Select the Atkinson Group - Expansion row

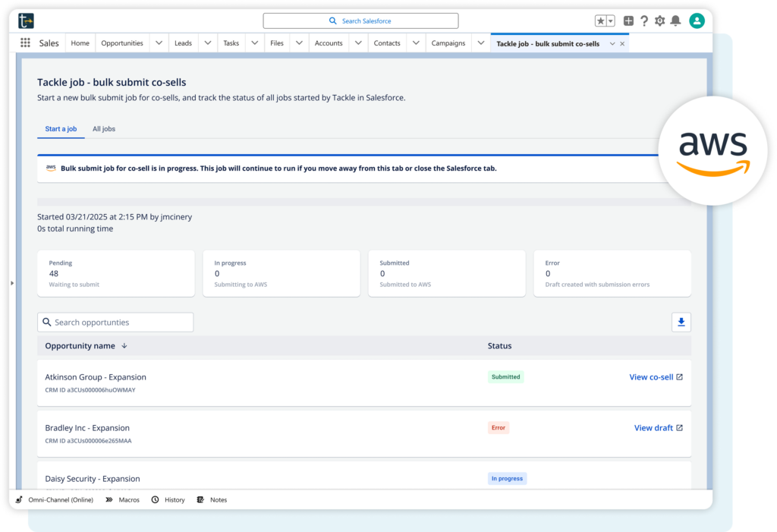click(x=364, y=382)
